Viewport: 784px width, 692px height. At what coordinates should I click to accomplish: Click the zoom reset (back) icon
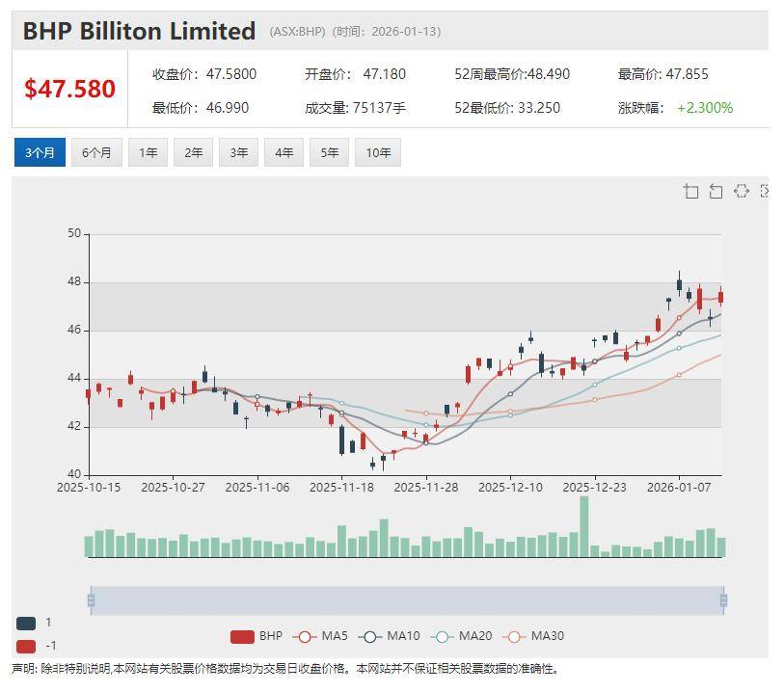point(716,191)
